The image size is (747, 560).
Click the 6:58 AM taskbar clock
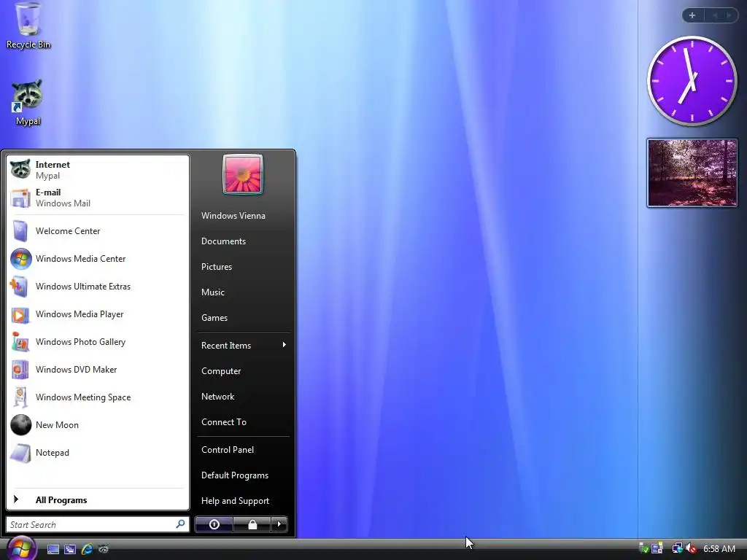coord(719,548)
